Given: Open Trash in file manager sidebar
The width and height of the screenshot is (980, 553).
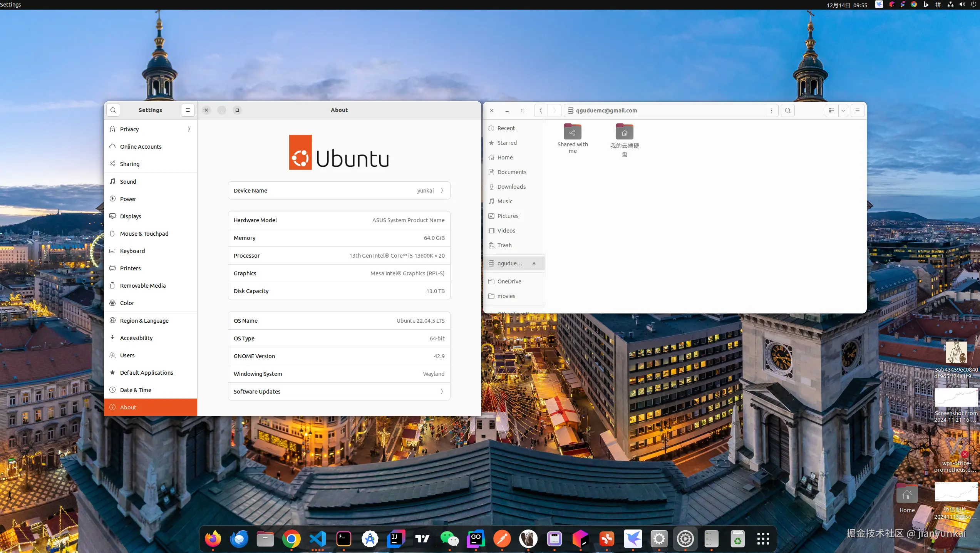Looking at the screenshot, I should click(x=504, y=245).
